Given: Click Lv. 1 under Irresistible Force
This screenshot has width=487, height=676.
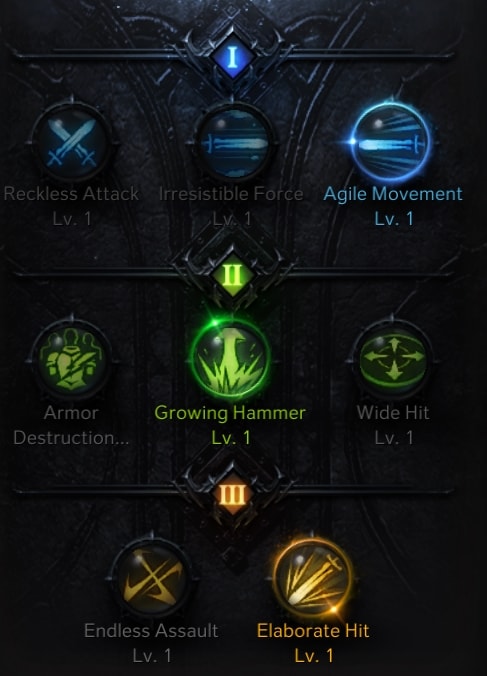Looking at the screenshot, I should click(x=232, y=219).
